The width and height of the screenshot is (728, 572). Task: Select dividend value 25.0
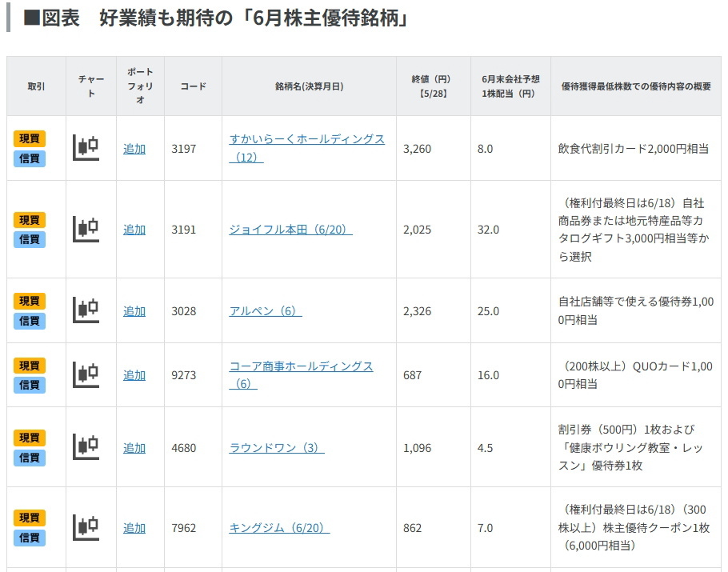(x=489, y=311)
